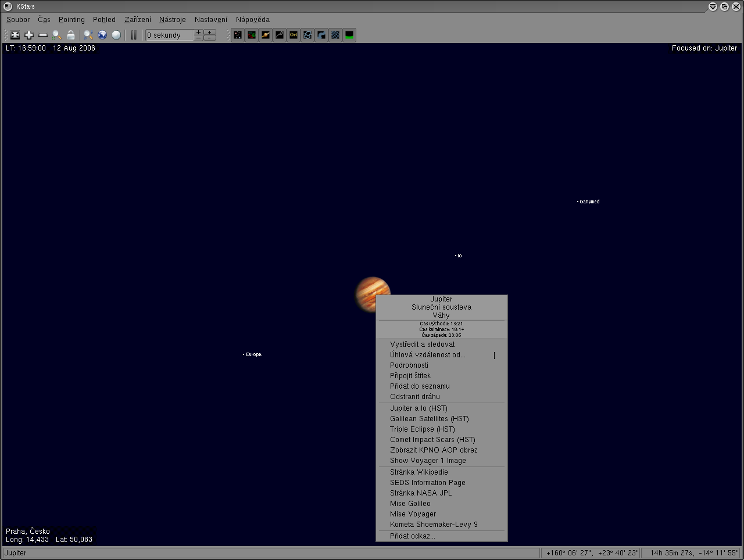Toggle constellation names 'Ori' button
The height and width of the screenshot is (560, 744).
pos(294,35)
